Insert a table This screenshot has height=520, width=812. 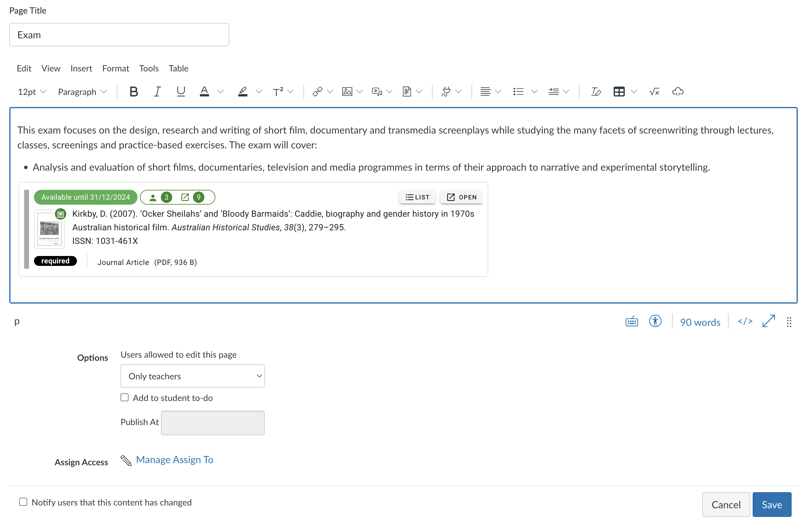[620, 91]
